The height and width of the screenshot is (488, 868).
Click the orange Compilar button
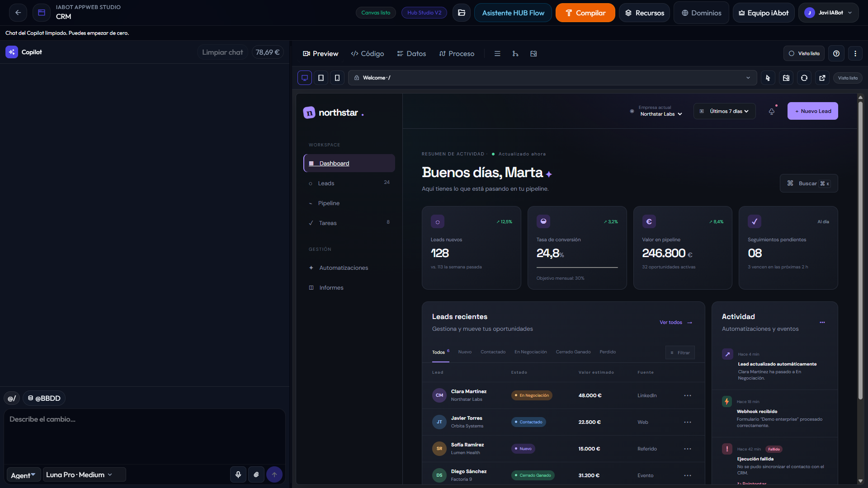(585, 13)
